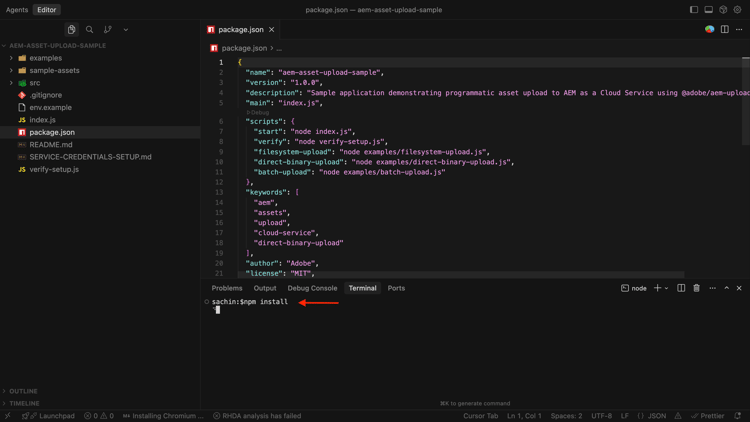Open terminal panel more actions ellipsis
The image size is (750, 422).
pos(712,288)
